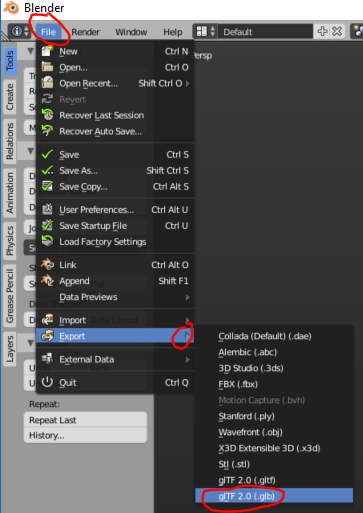Choose New from the File menu
The width and height of the screenshot is (363, 513).
tap(115, 51)
